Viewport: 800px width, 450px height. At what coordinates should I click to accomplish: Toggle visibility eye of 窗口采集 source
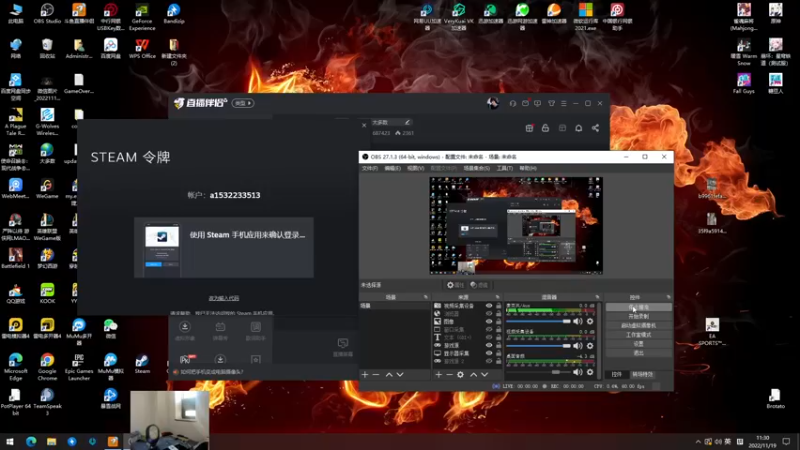489,330
